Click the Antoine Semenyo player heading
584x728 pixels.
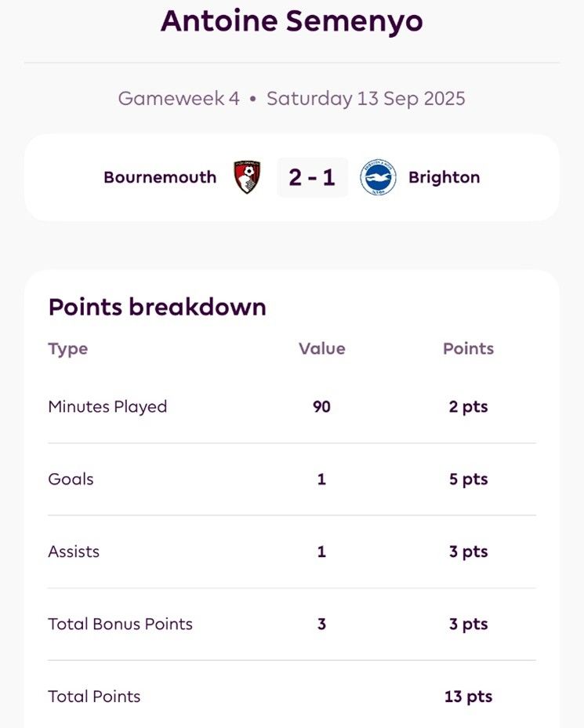[292, 21]
